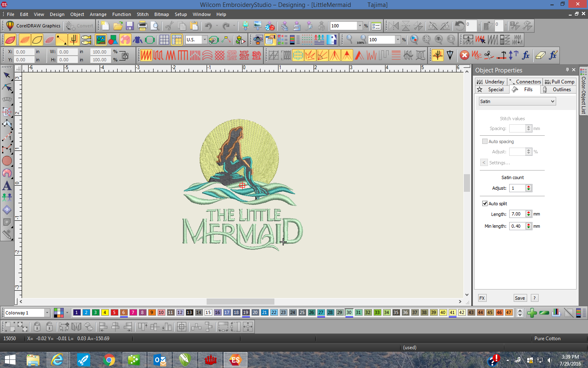The width and height of the screenshot is (588, 368).
Task: Click the Add Color green plus icon
Action: 532,313
